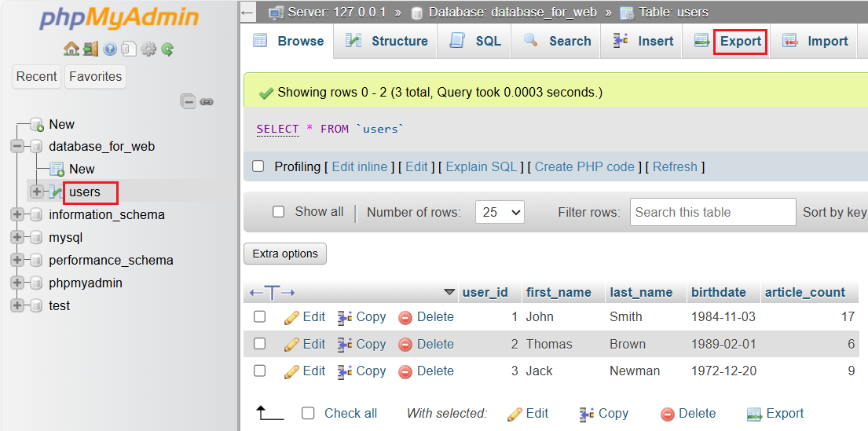Viewport: 868px width, 431px height.
Task: Expand the information_schema database node
Action: [17, 214]
